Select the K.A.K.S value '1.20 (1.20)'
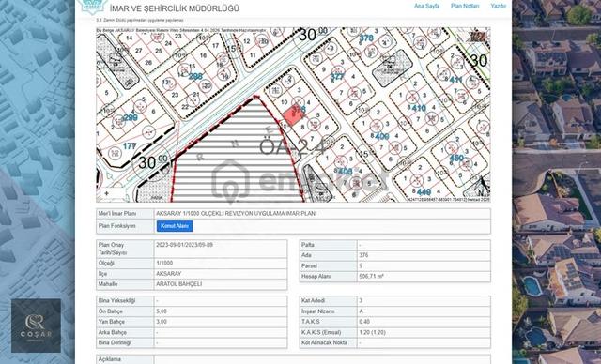 pos(372,332)
